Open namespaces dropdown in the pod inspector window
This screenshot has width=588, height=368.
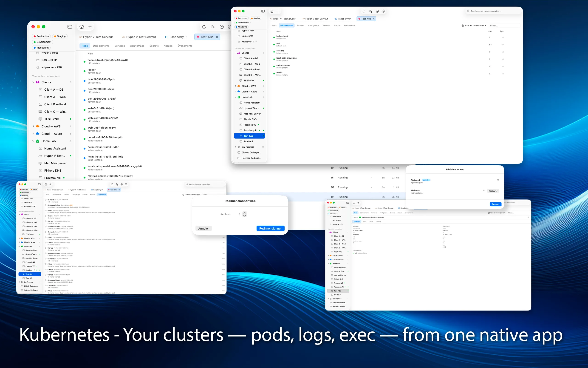(497, 213)
